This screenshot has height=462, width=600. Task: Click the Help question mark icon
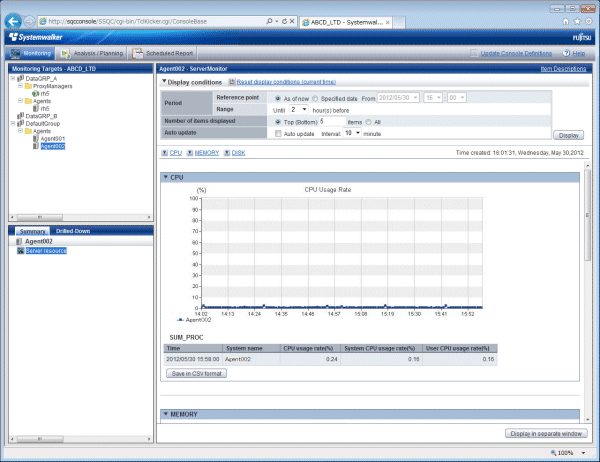(566, 53)
